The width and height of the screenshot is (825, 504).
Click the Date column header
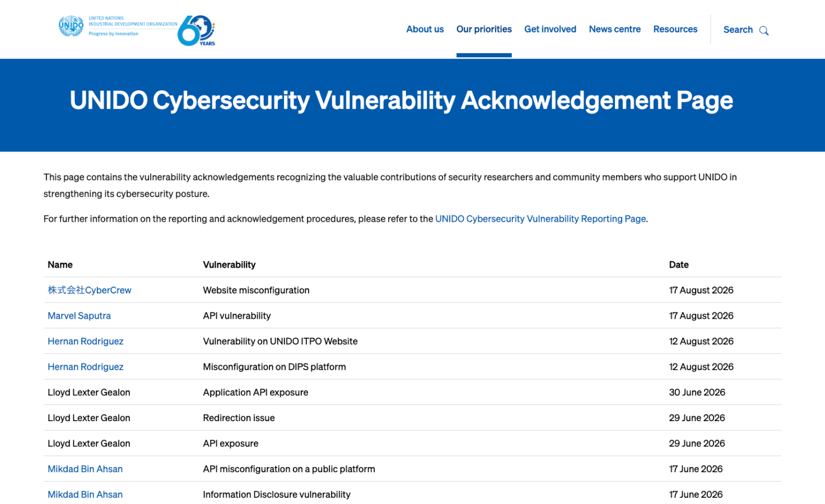(679, 265)
